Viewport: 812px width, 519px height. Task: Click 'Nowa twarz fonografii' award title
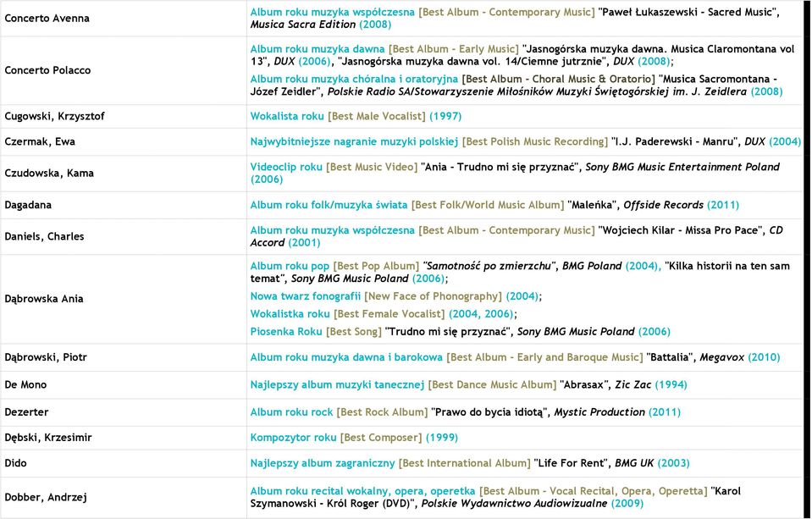pyautogui.click(x=306, y=296)
